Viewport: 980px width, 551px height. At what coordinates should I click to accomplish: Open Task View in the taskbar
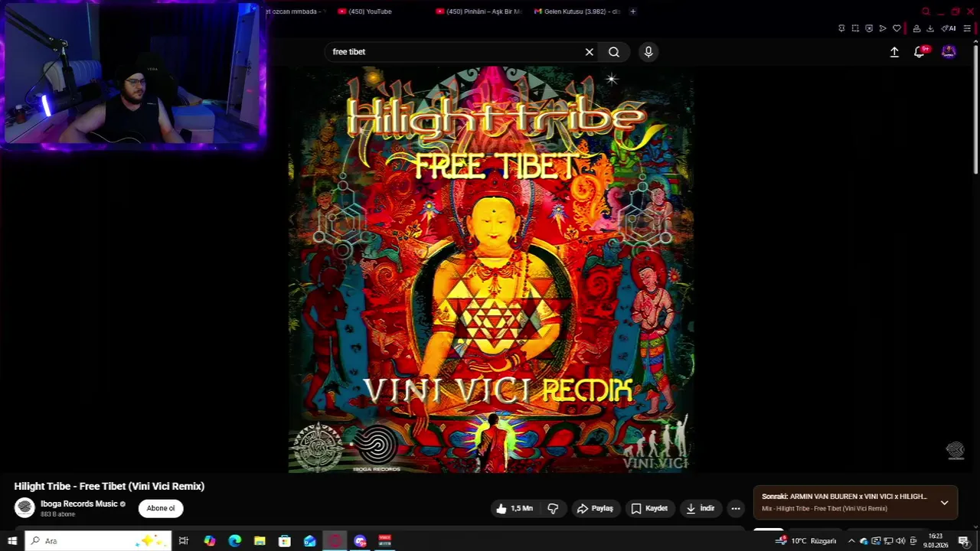pos(184,541)
